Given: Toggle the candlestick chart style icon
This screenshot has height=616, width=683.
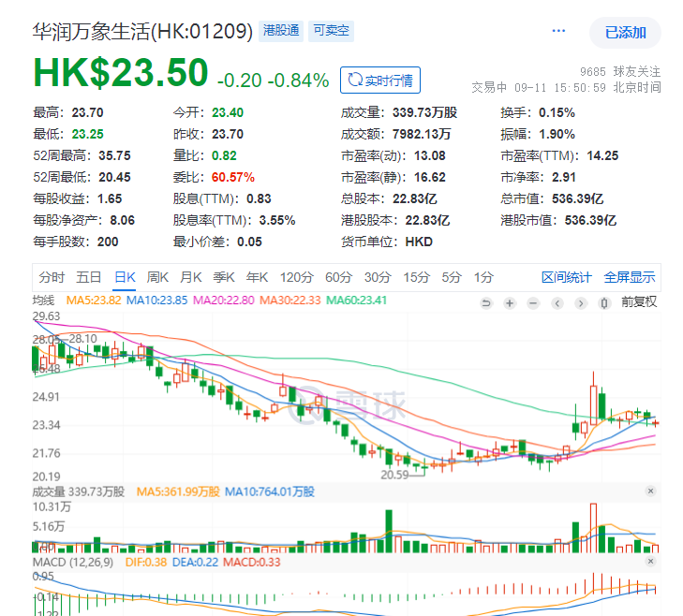Looking at the screenshot, I should point(604,303).
